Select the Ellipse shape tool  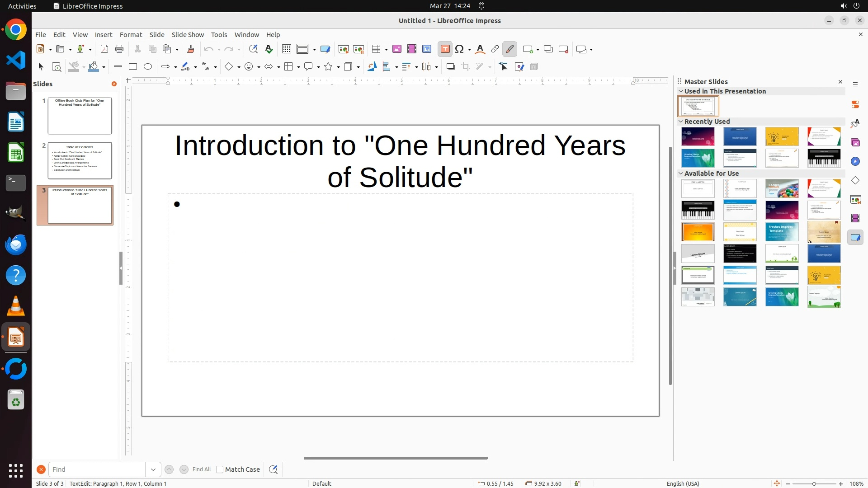point(148,67)
